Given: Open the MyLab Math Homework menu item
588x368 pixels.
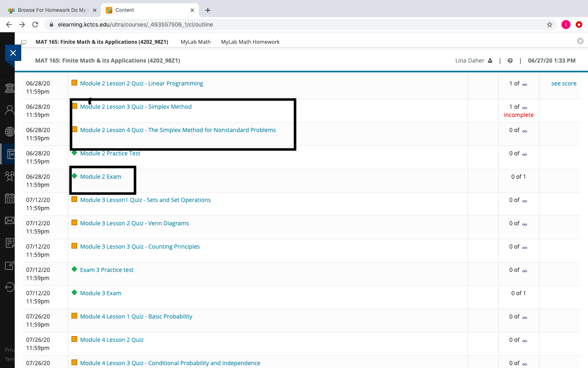Looking at the screenshot, I should click(x=250, y=42).
